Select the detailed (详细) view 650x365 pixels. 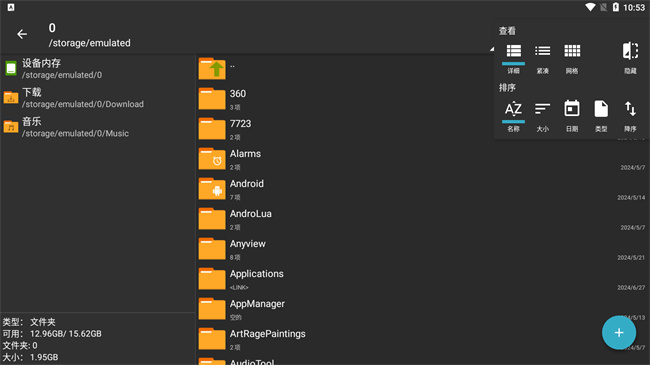(x=513, y=58)
